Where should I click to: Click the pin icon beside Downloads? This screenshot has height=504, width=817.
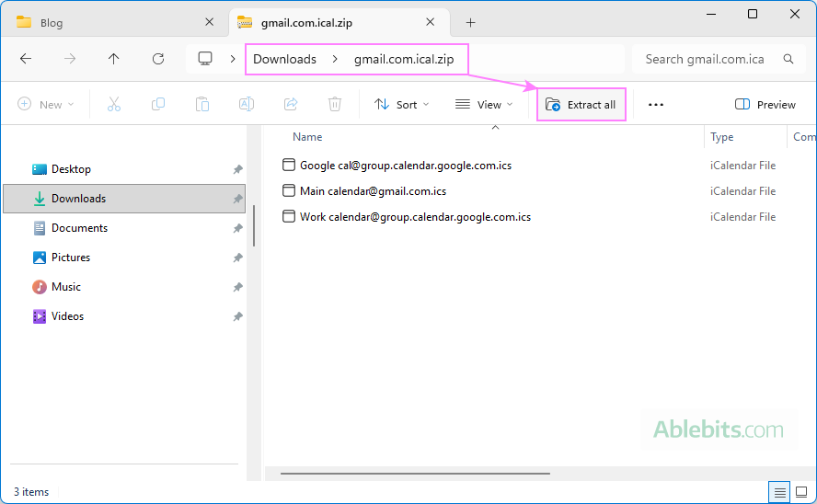click(x=237, y=199)
